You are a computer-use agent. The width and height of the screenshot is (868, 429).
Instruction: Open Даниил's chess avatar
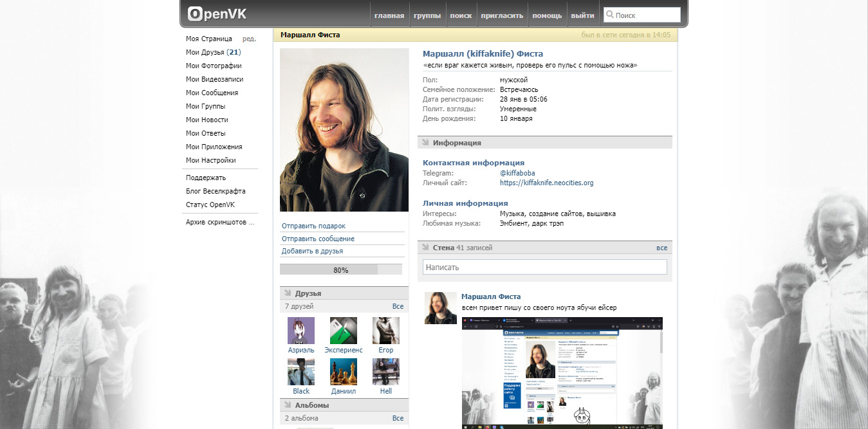coord(343,372)
